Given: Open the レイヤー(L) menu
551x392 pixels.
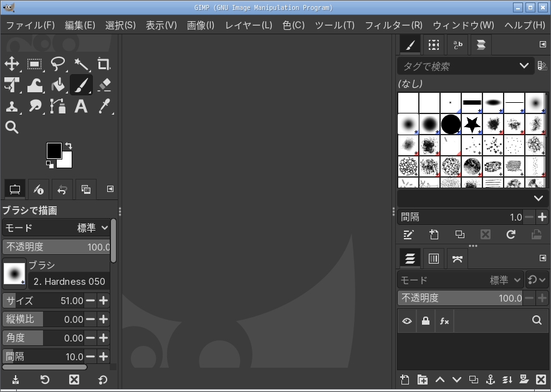Looking at the screenshot, I should point(248,25).
